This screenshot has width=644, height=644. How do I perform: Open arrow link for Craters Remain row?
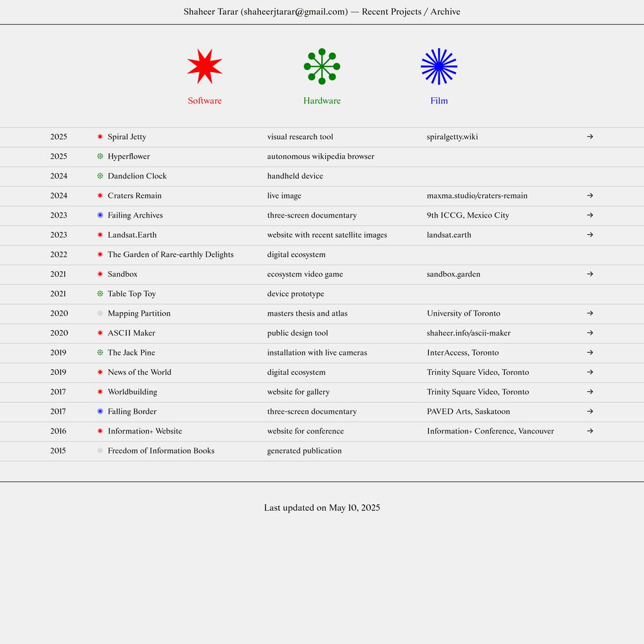click(590, 196)
